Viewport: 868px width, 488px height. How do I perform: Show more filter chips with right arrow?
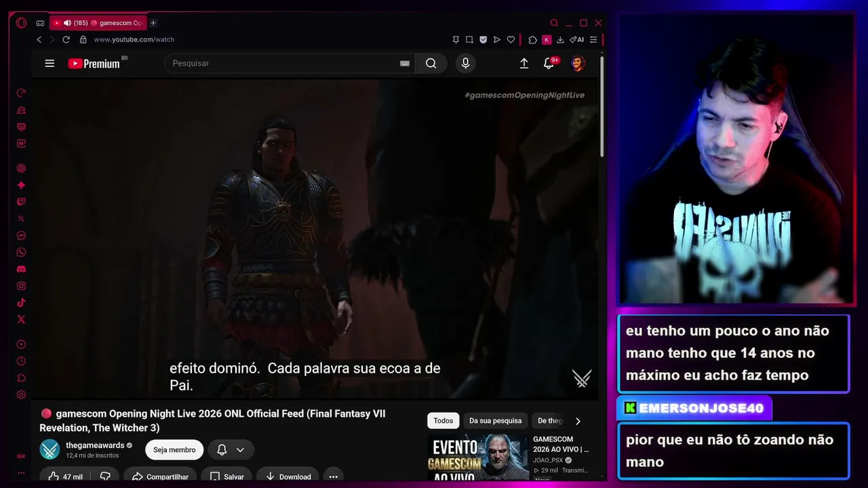(x=578, y=421)
